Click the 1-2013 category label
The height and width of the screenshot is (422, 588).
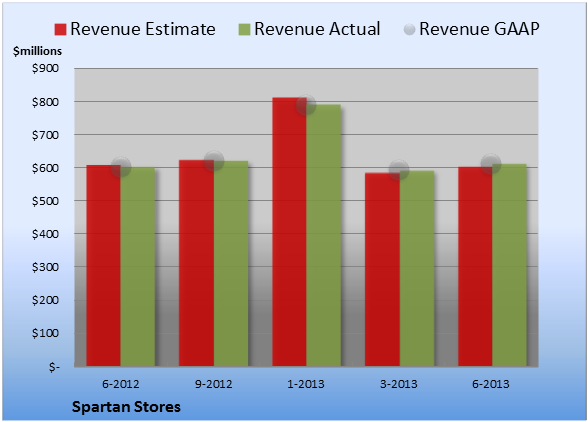[x=306, y=384]
